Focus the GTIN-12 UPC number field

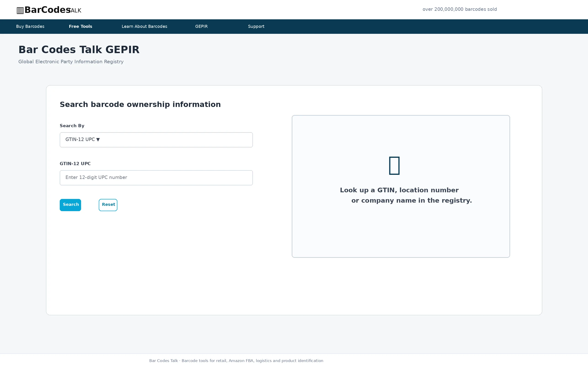(156, 178)
